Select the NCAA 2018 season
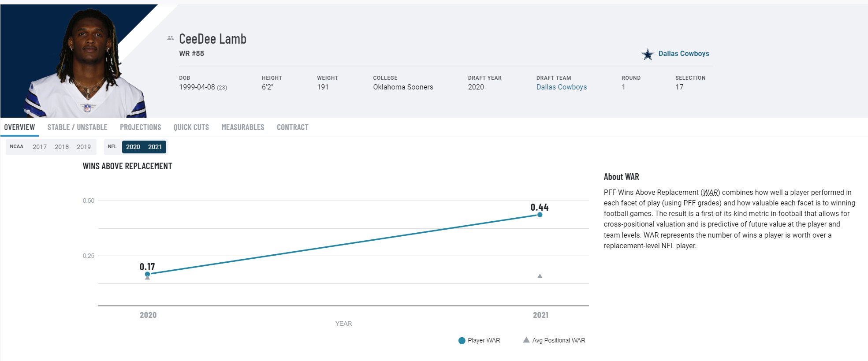The width and height of the screenshot is (868, 361). tap(62, 147)
